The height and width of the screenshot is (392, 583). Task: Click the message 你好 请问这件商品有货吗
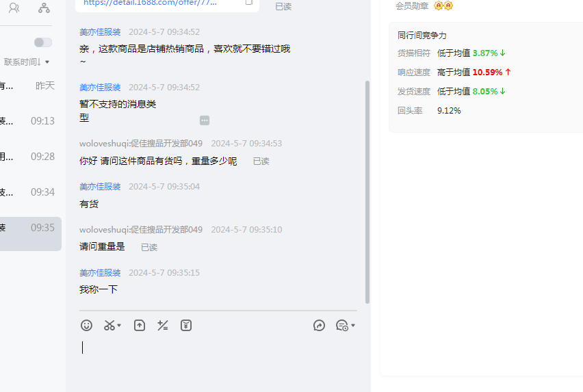pos(158,161)
